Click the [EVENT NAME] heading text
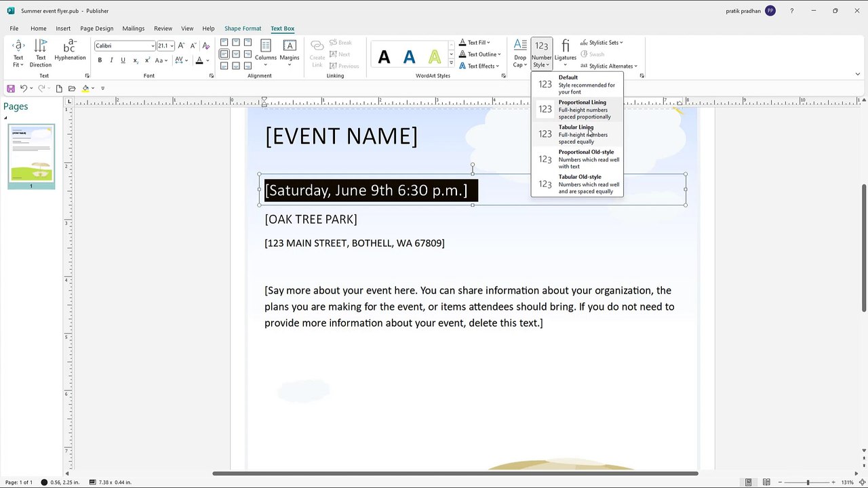 [341, 136]
